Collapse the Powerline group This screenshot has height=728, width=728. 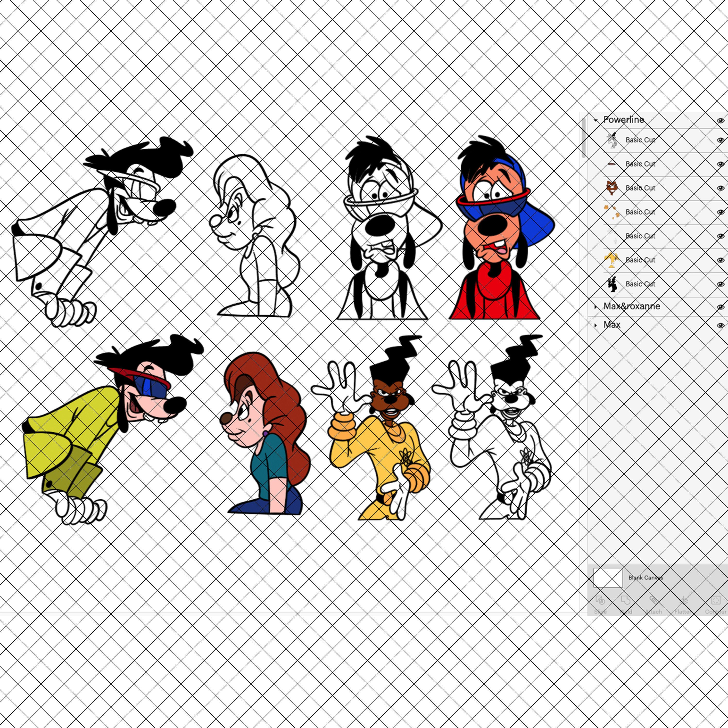(596, 120)
